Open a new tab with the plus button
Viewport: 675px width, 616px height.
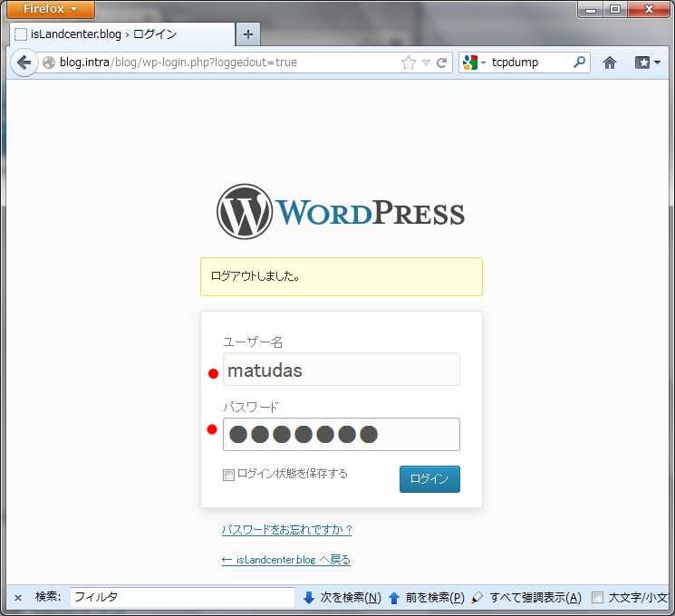[x=248, y=34]
